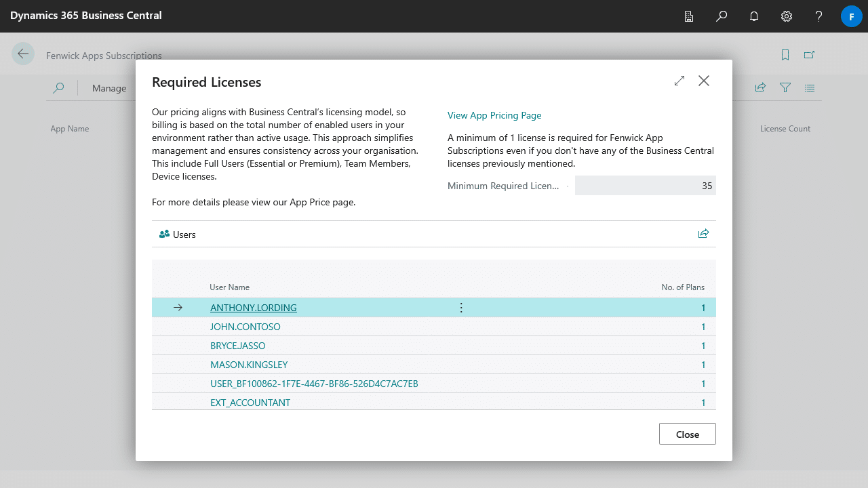Select the EXT_ACCOUNTANT user entry
Image resolution: width=868 pixels, height=488 pixels.
(x=250, y=403)
